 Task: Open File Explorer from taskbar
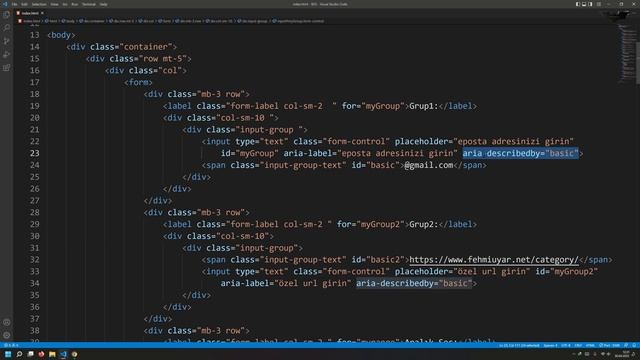click(x=52, y=354)
